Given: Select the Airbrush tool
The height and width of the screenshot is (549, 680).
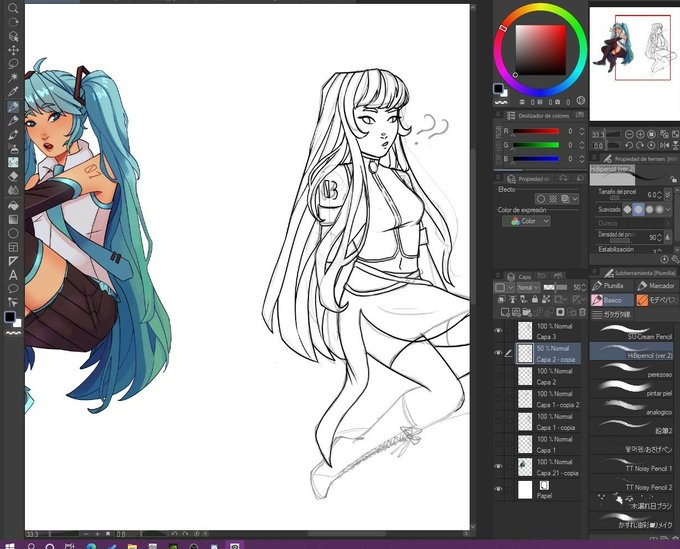Looking at the screenshot, I should [x=13, y=148].
